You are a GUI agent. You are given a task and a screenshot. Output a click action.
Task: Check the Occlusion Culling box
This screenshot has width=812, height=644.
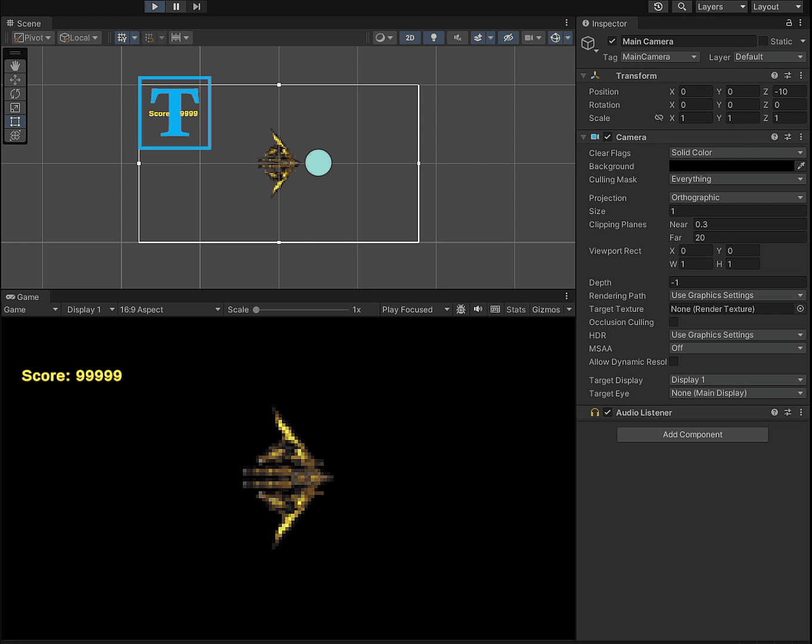click(x=674, y=322)
